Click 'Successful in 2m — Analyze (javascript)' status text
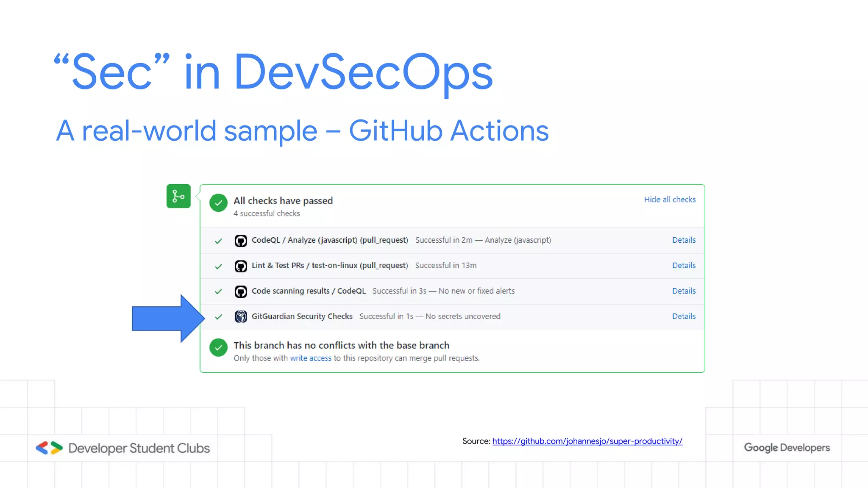Image resolution: width=868 pixels, height=488 pixels. click(x=483, y=240)
